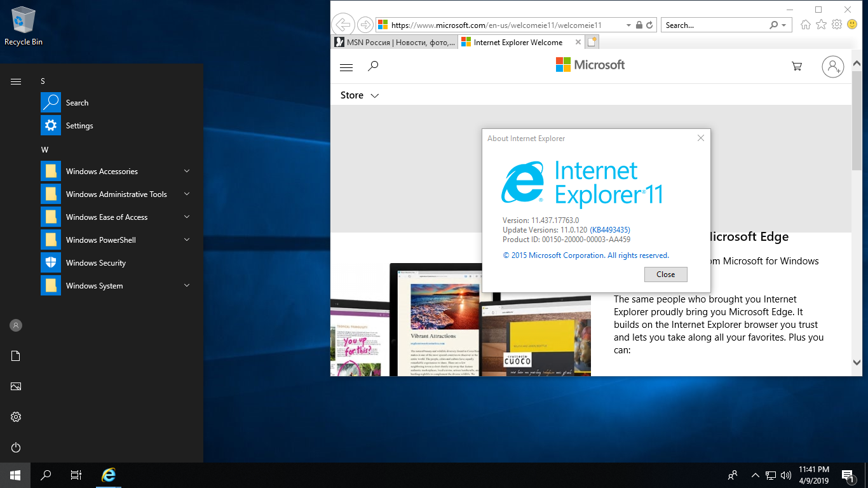Viewport: 868px width, 488px height.
Task: Open the People icon in system tray
Action: click(733, 475)
